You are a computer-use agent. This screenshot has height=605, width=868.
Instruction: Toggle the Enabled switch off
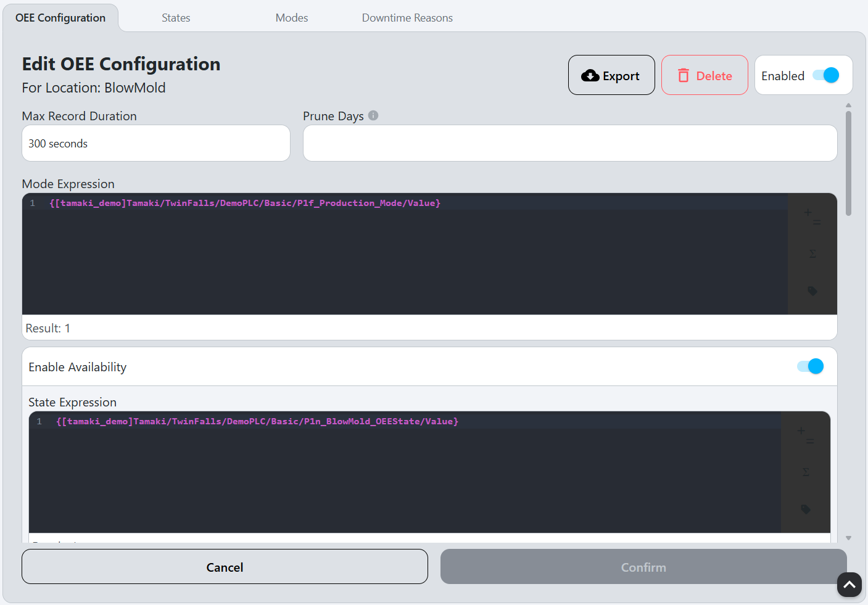coord(825,75)
